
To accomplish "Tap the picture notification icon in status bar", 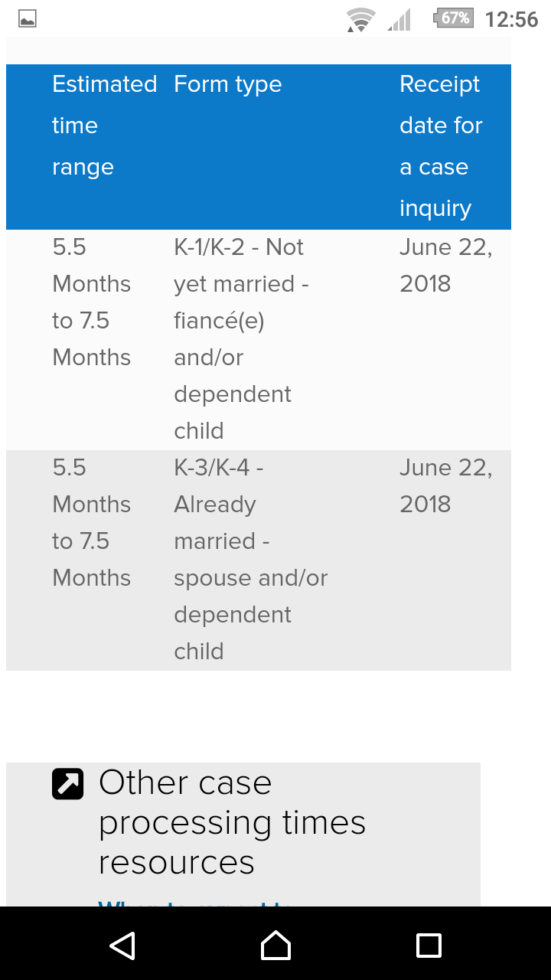I will [28, 19].
